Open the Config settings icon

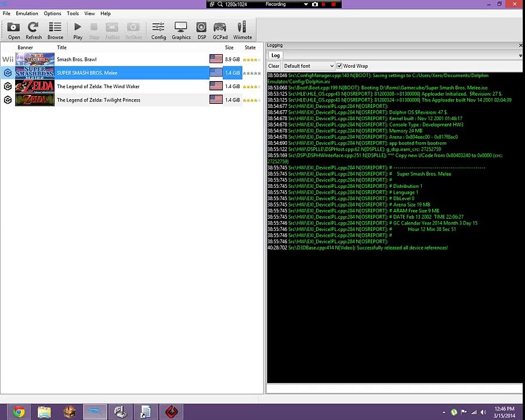pyautogui.click(x=158, y=30)
